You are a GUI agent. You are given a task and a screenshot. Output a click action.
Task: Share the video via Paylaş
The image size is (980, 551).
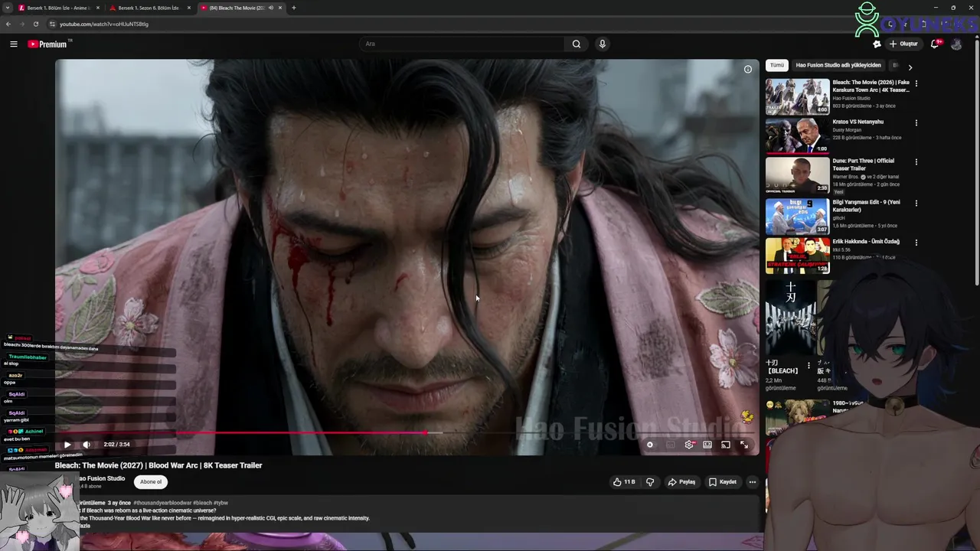(x=681, y=482)
